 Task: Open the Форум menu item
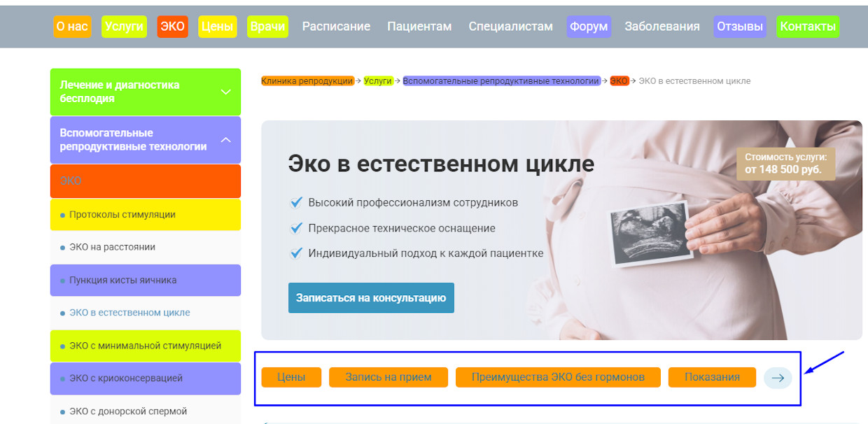click(x=589, y=27)
